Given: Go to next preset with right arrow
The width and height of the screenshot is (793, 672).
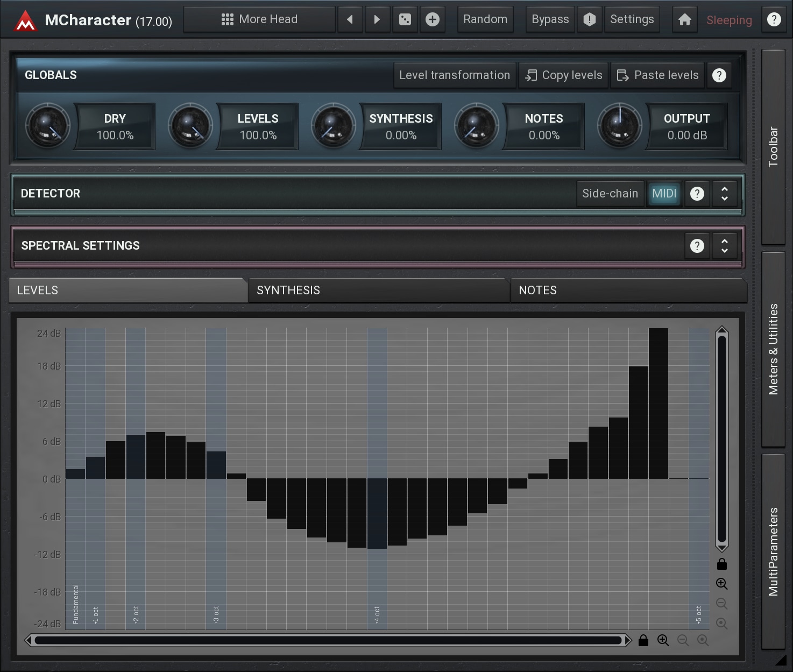Looking at the screenshot, I should coord(377,20).
